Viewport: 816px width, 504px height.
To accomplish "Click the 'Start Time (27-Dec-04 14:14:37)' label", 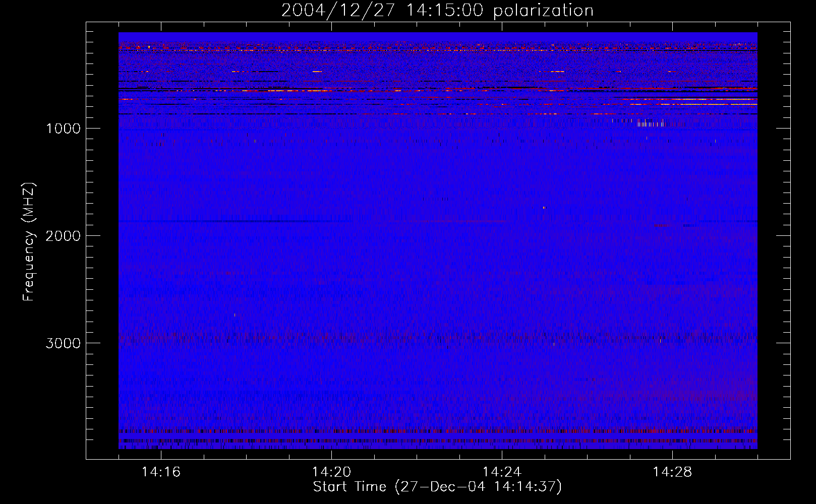I will 437,487.
